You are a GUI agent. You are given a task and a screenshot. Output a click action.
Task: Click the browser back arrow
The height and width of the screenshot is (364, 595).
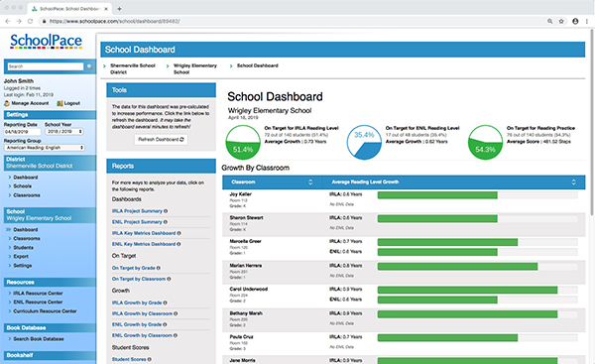point(8,21)
